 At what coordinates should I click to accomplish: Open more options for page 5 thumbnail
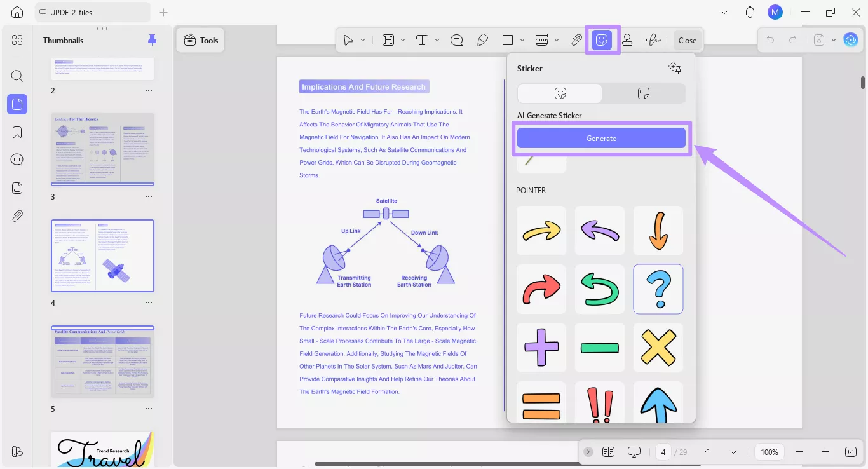(x=148, y=409)
